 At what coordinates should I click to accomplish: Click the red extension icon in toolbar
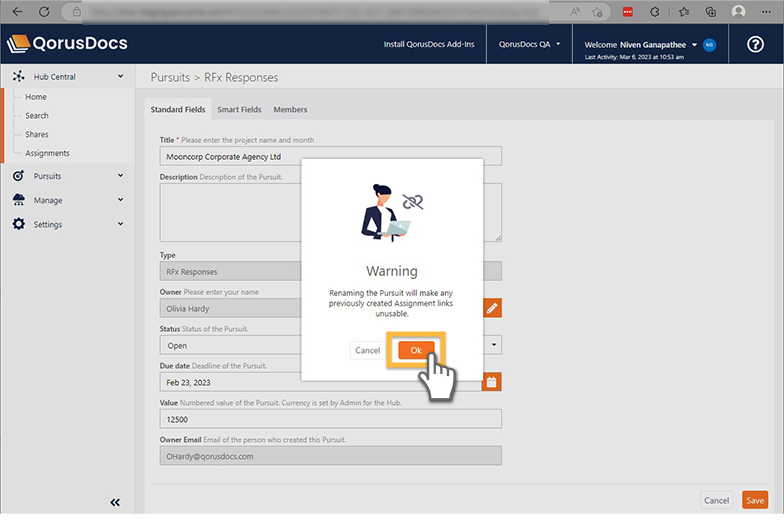[x=628, y=12]
